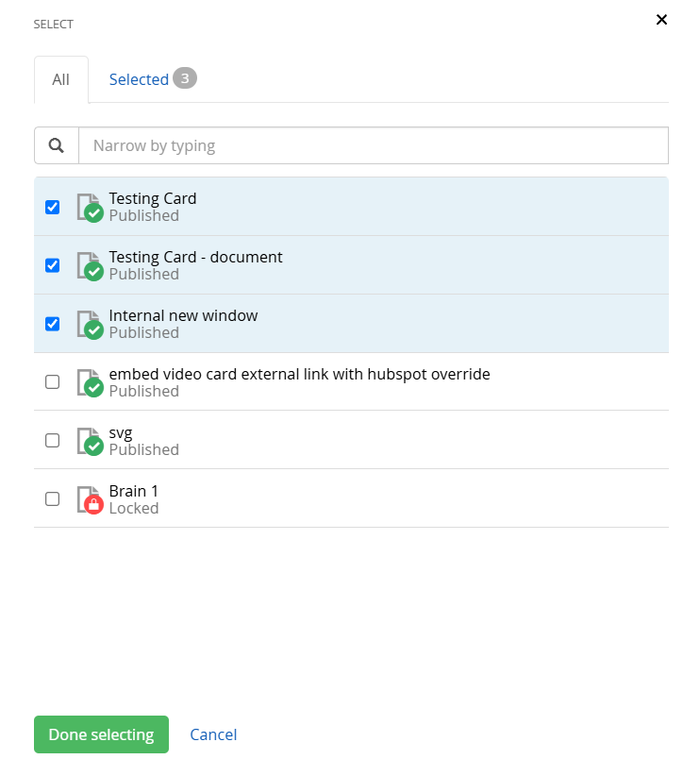Uncheck the Testing Card checkbox

coord(53,207)
